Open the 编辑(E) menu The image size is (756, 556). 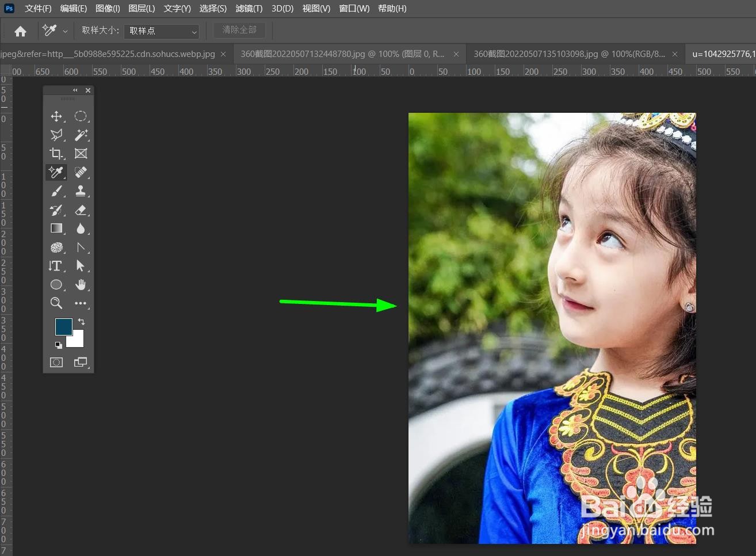(73, 9)
